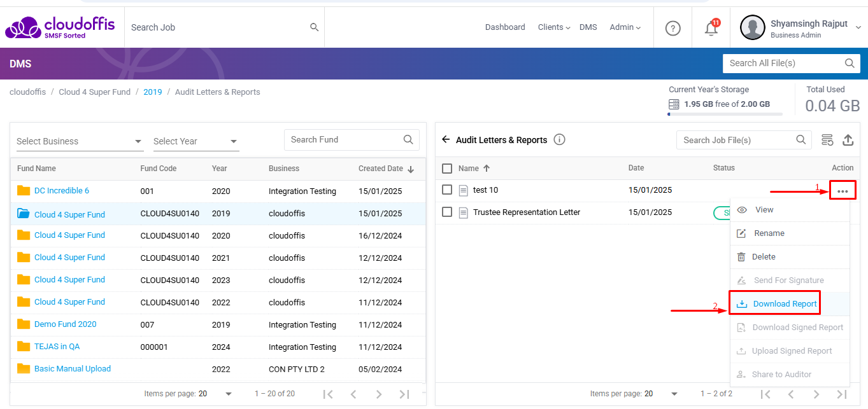The width and height of the screenshot is (868, 409).
Task: Click the Search All File(s) magnifier icon
Action: click(850, 63)
